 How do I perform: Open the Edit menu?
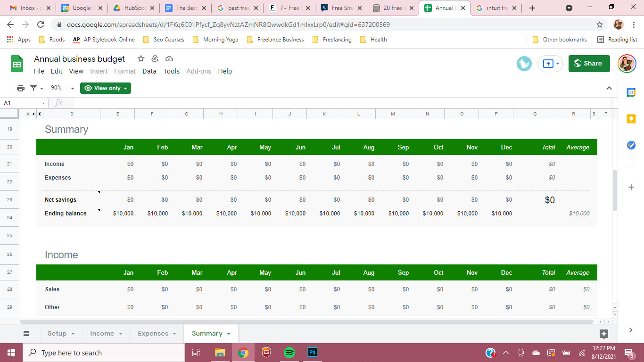click(57, 71)
